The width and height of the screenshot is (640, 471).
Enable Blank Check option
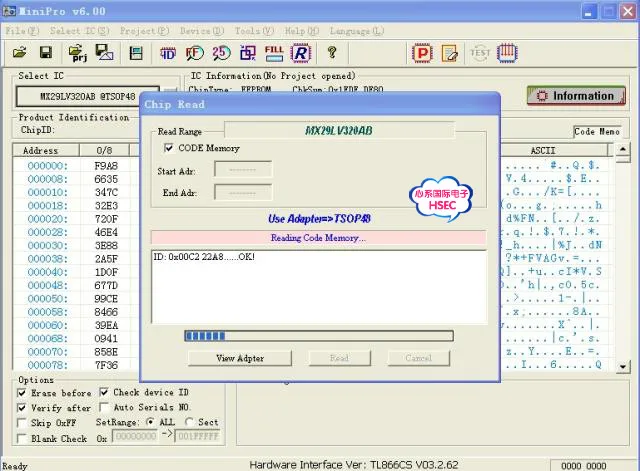(22, 439)
